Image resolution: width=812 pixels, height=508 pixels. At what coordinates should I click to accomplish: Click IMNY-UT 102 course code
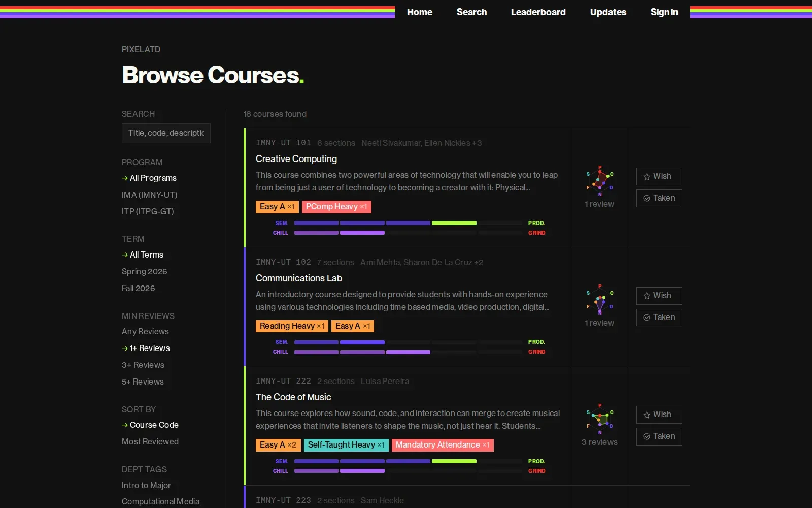(283, 262)
